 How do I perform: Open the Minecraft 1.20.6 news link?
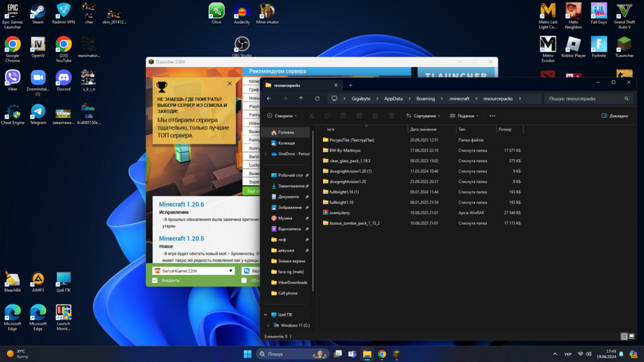[x=181, y=204]
